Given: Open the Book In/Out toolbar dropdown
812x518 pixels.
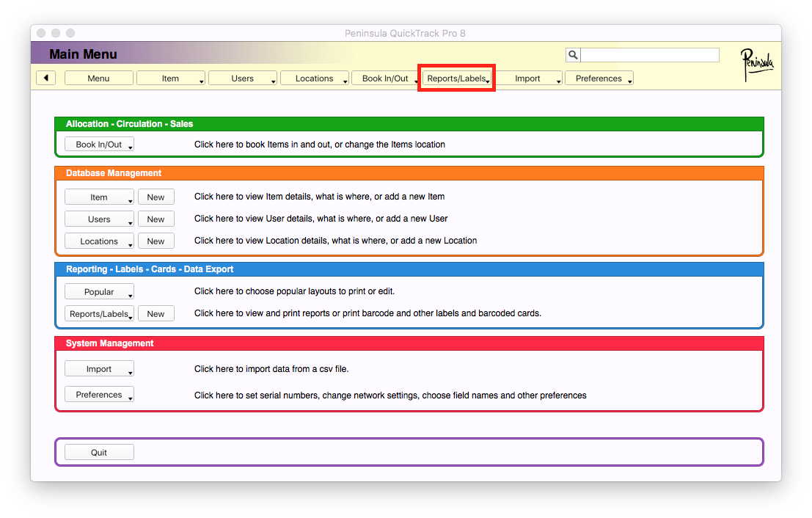Looking at the screenshot, I should 385,79.
